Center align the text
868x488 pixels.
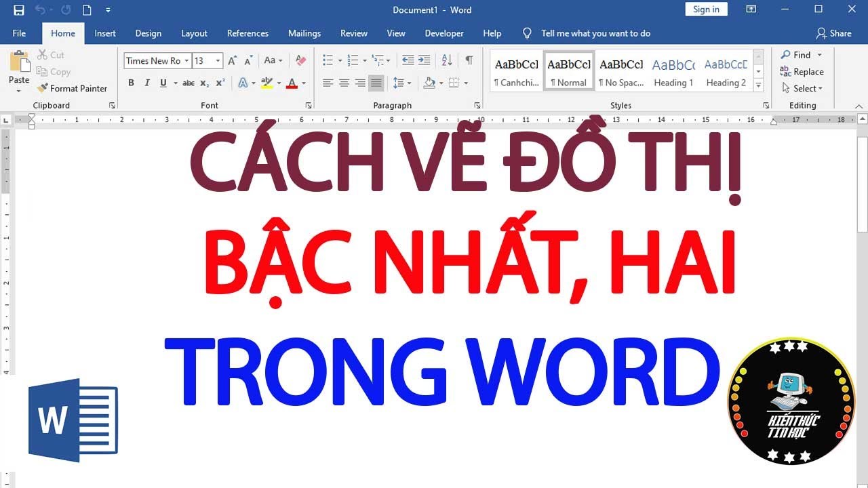344,83
